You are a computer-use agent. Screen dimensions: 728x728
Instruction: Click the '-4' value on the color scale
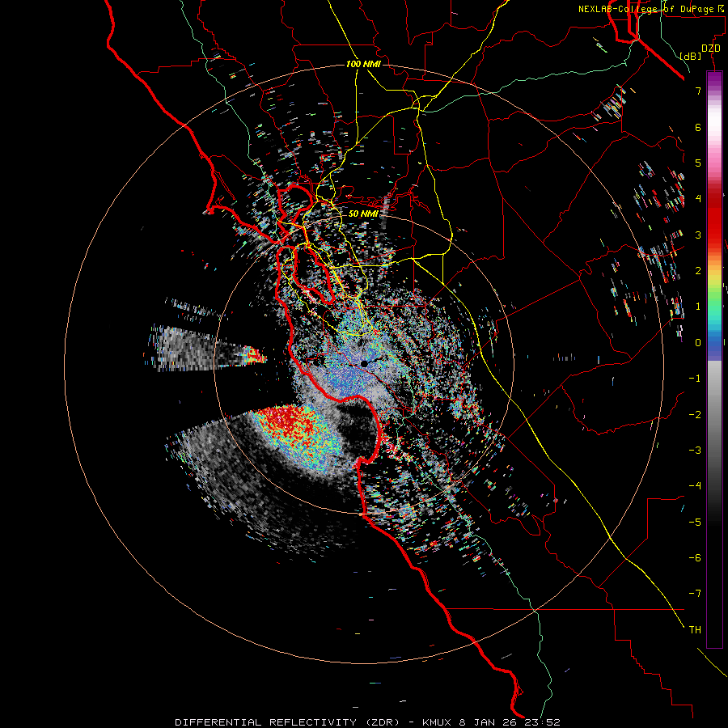[x=695, y=486]
